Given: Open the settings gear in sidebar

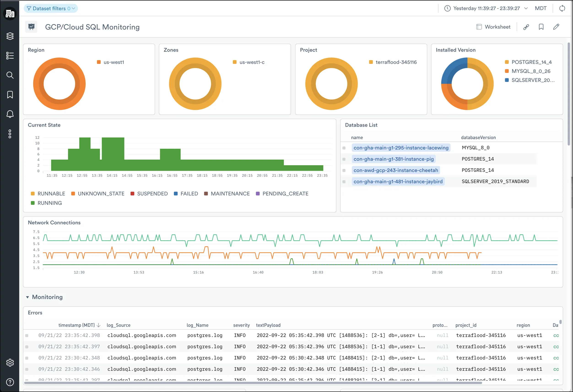Looking at the screenshot, I should 10,363.
